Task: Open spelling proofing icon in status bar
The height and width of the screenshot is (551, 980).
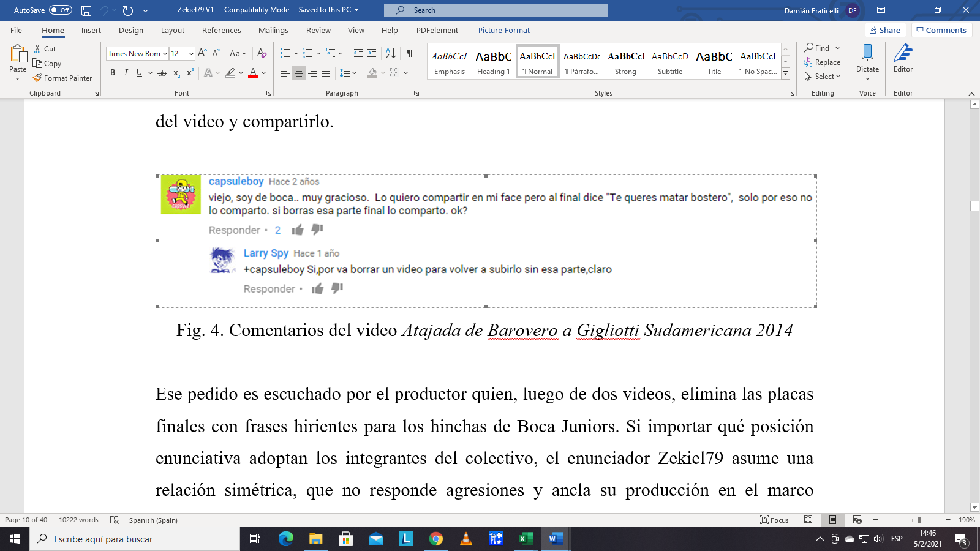Action: pyautogui.click(x=114, y=520)
